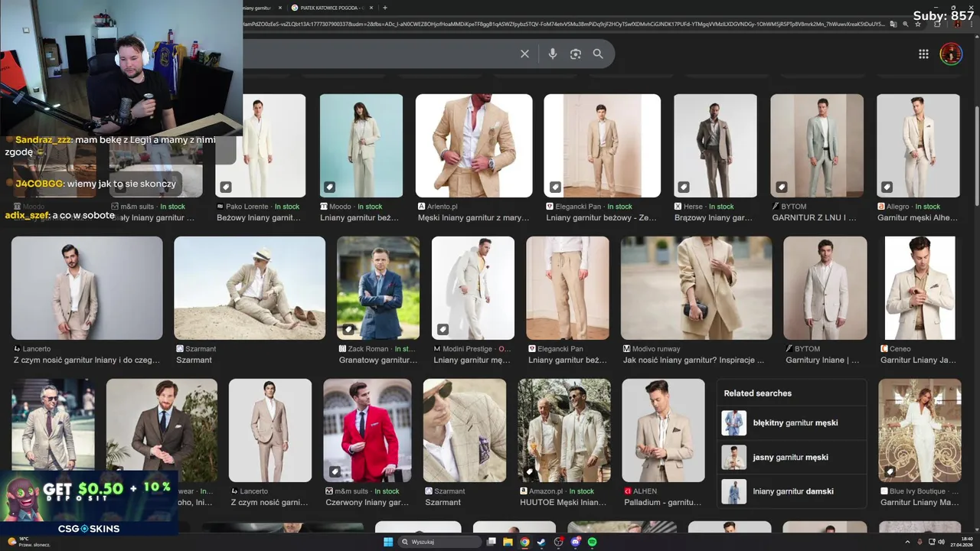Open 'Jak nosić lniany garnitur? Inspiracje' title
Viewport: 980px width, 551px height.
[x=693, y=360]
